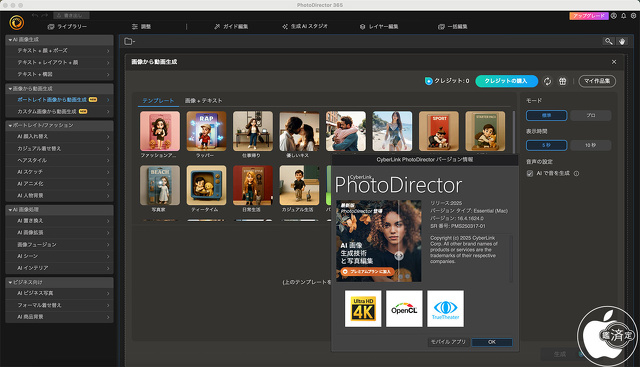Select the カジュアル生活 template thumbnail
Image resolution: width=640 pixels, height=367 pixels.
[299, 185]
